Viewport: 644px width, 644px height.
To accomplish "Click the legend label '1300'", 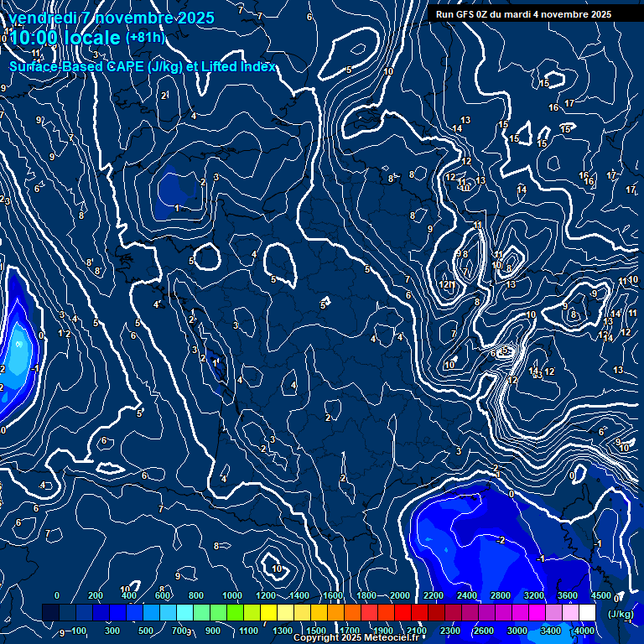I will pos(283,631).
